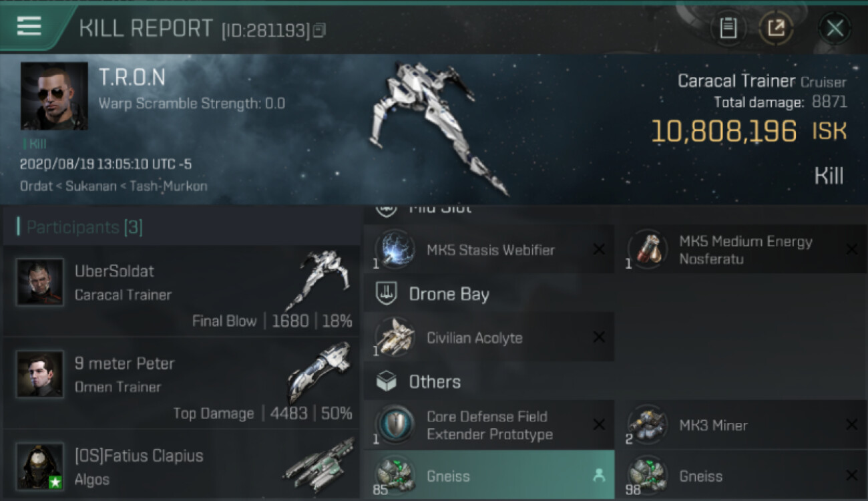Select Core Defense Field Extender Prototype
Screen dimensions: 868x501
coord(489,425)
